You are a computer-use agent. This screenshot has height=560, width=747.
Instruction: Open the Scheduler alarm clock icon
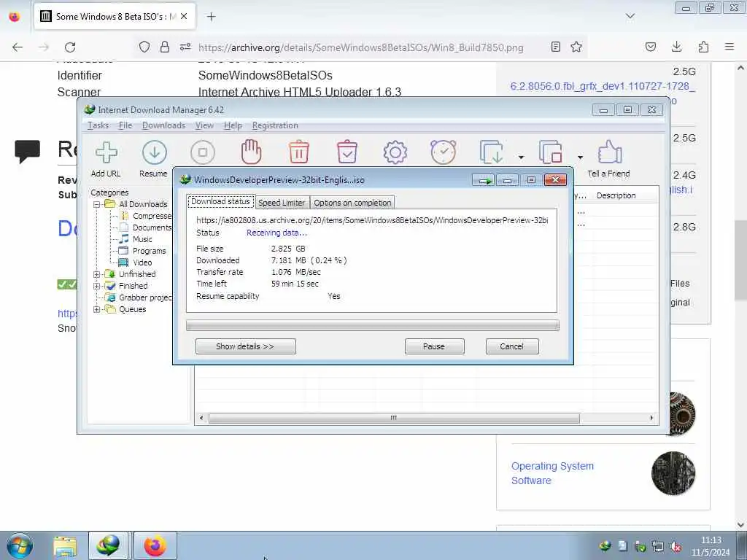pyautogui.click(x=444, y=152)
